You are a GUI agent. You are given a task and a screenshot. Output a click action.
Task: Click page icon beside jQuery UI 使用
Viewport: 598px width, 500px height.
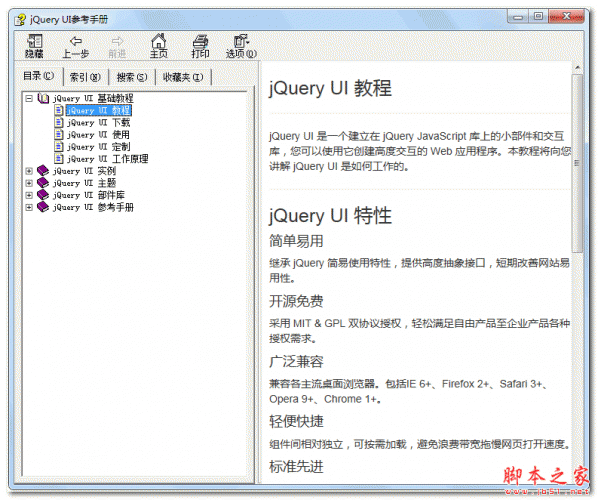[x=59, y=135]
